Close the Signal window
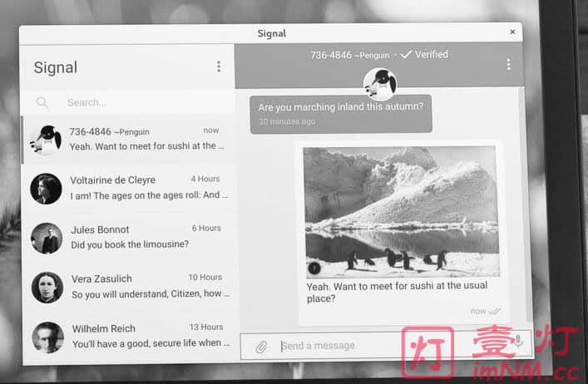 512,32
